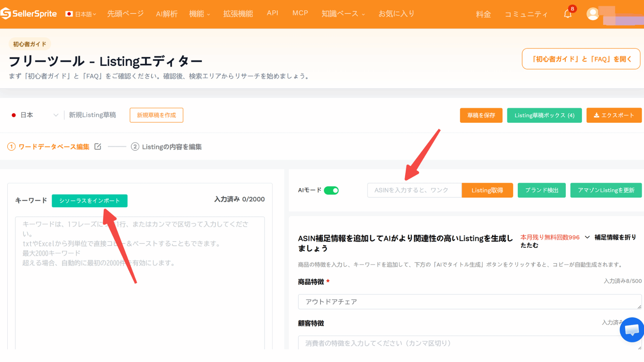644x362 pixels.
Task: Open the 日本 marketplace selector
Action: point(35,115)
